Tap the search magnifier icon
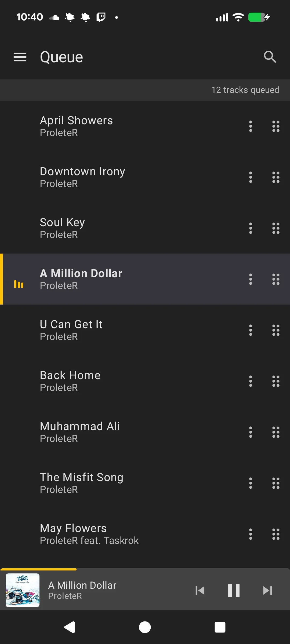Viewport: 290px width, 644px height. pyautogui.click(x=270, y=57)
